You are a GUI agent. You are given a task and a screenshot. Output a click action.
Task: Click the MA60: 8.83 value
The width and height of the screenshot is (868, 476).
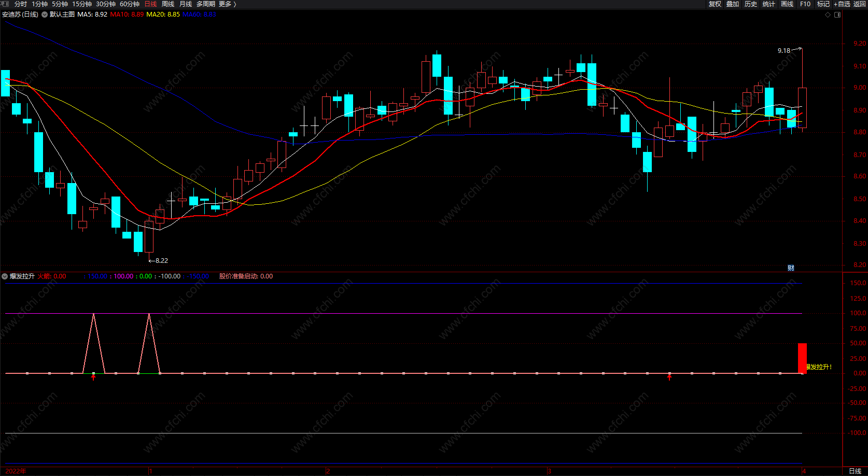point(199,15)
